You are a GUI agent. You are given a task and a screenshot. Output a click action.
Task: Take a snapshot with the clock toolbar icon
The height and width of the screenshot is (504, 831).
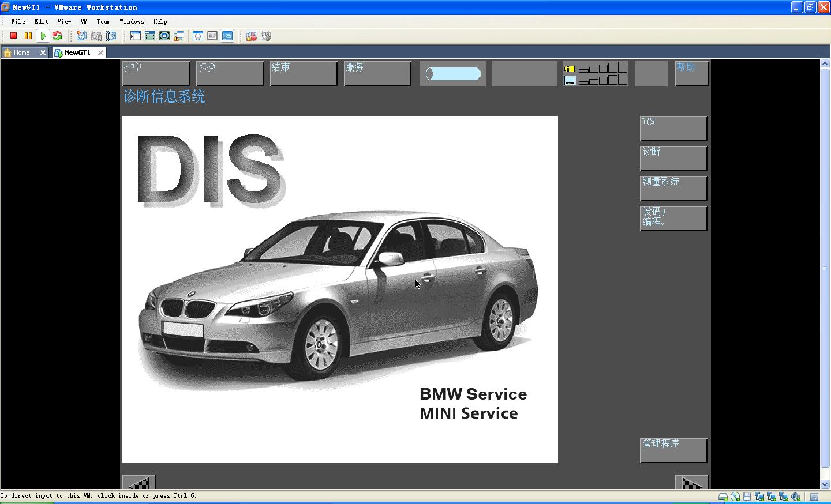point(81,36)
